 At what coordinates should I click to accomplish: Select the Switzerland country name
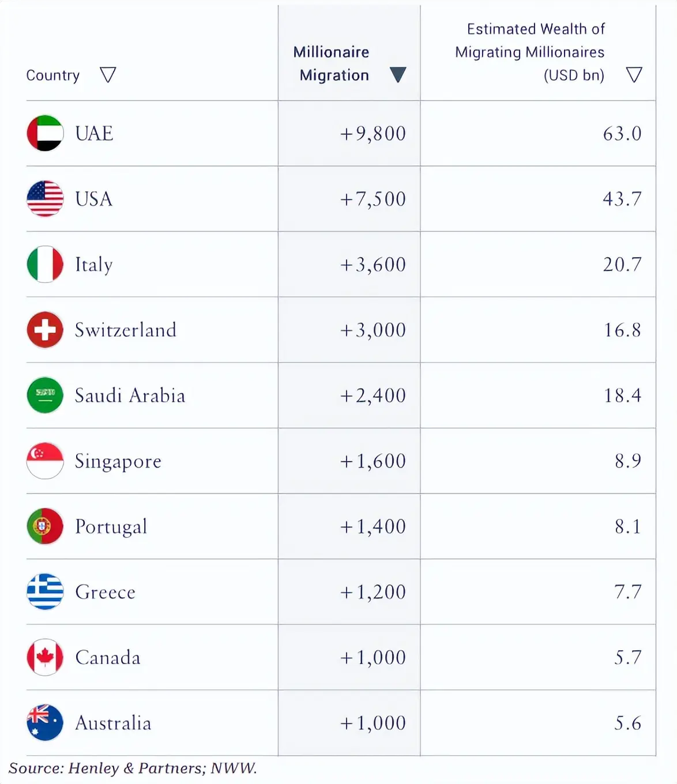tap(126, 330)
